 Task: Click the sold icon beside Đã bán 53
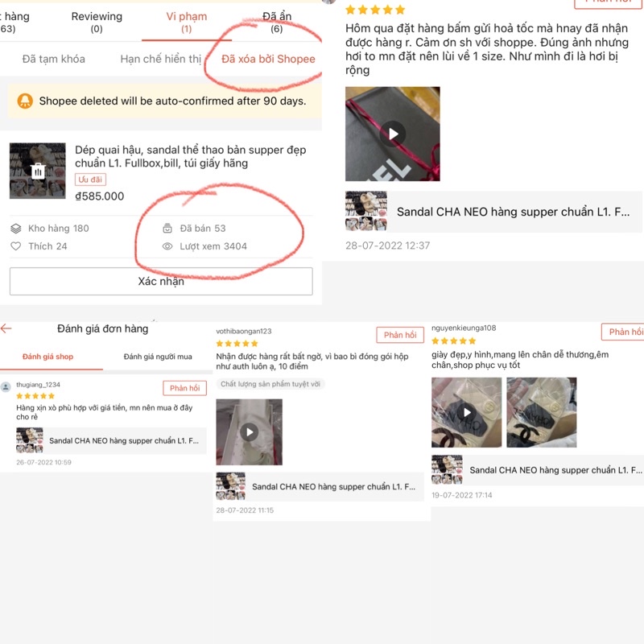point(167,228)
